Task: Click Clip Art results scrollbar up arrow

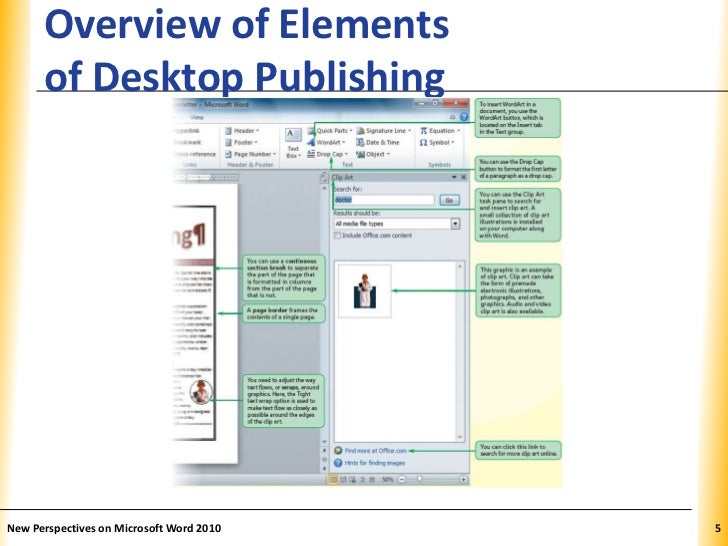Action: (x=460, y=266)
